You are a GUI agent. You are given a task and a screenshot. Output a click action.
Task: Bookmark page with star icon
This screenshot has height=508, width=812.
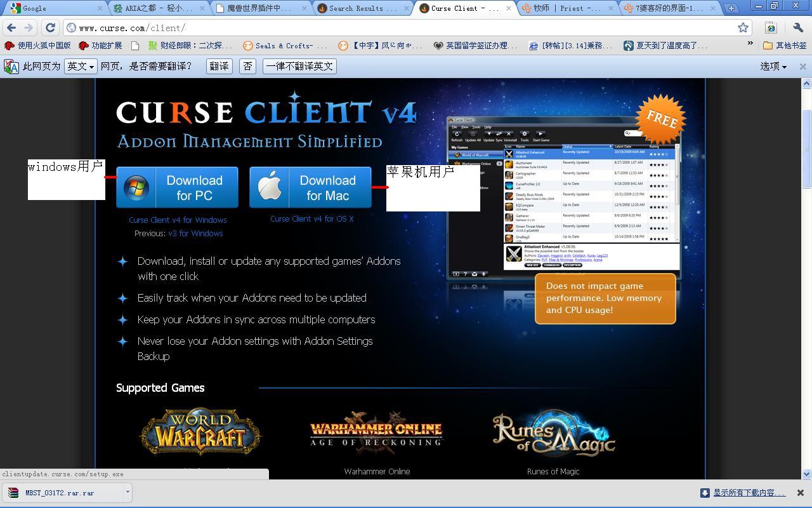(x=743, y=28)
